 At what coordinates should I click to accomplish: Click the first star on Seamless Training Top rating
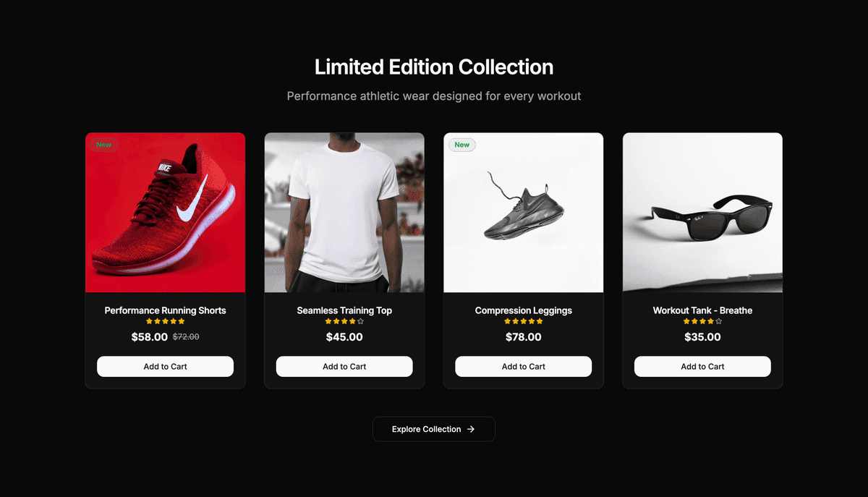[x=328, y=320]
